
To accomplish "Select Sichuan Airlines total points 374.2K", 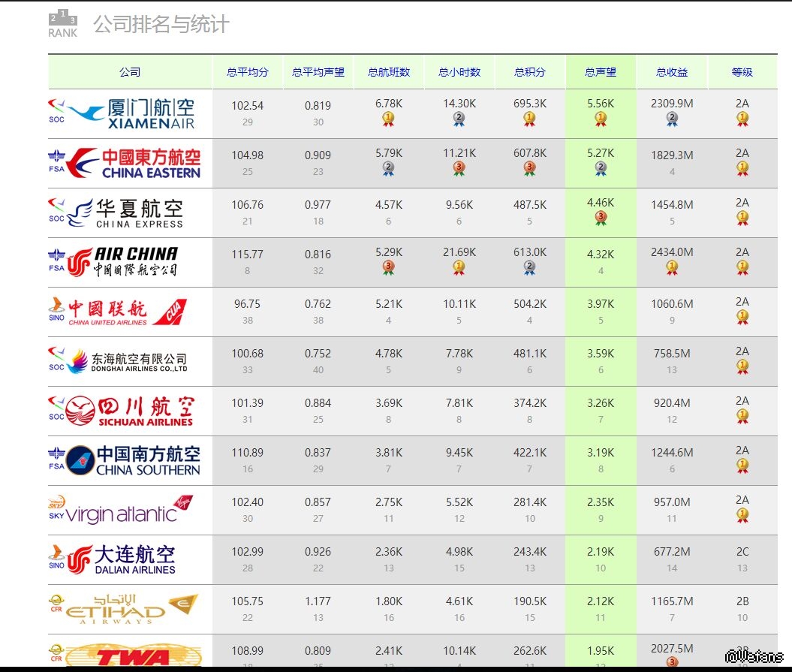I will (530, 403).
